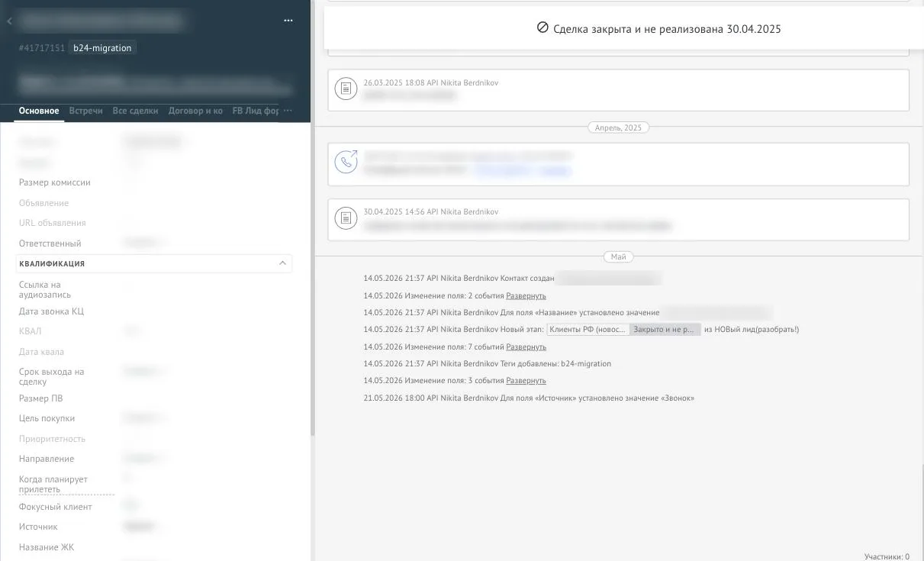Screen dimensions: 924x561
Task: Open the Срок выхода на сделку dropdown
Action: [x=145, y=372]
